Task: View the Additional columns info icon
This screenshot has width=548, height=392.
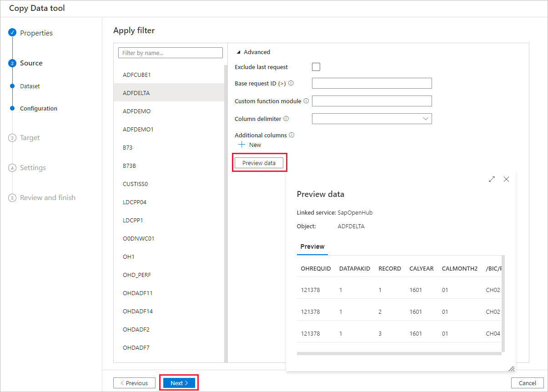Action: coord(292,135)
